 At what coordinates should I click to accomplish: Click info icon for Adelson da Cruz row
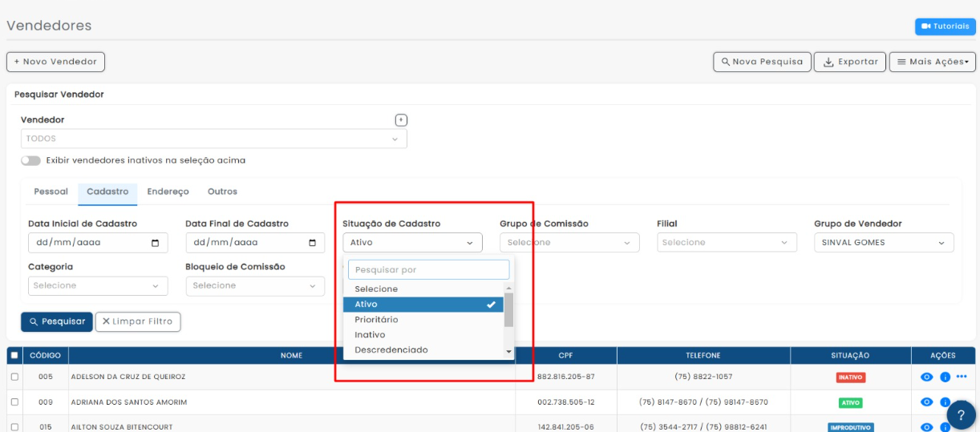(944, 377)
